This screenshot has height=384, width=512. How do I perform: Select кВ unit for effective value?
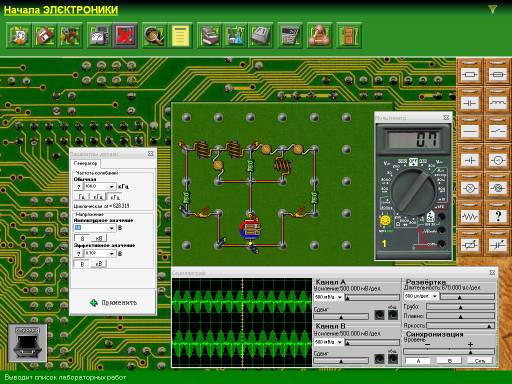pyautogui.click(x=99, y=264)
